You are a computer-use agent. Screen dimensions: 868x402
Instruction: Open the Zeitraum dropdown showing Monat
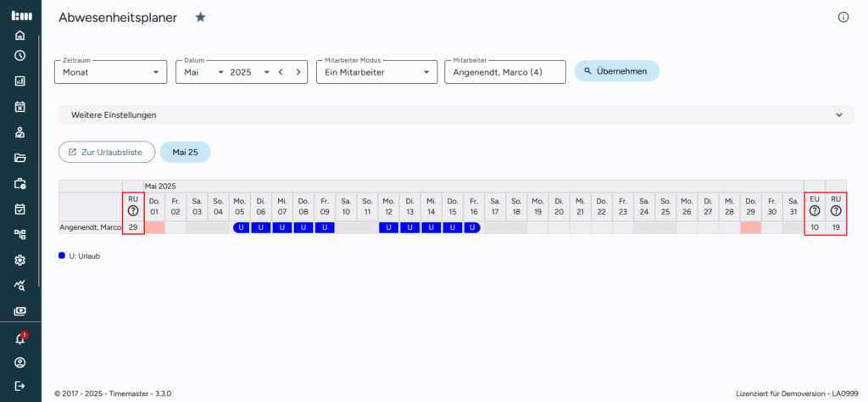pos(111,72)
